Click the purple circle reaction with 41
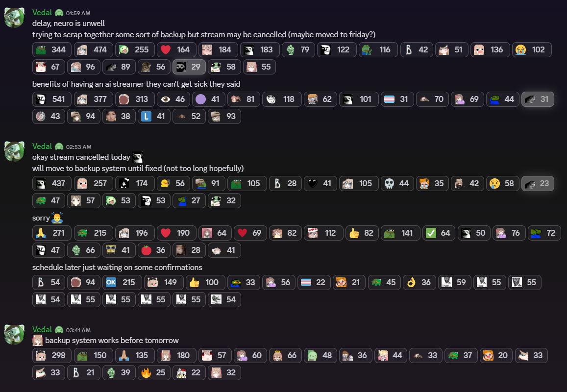Image resolution: width=567 pixels, height=392 pixels. [208, 99]
